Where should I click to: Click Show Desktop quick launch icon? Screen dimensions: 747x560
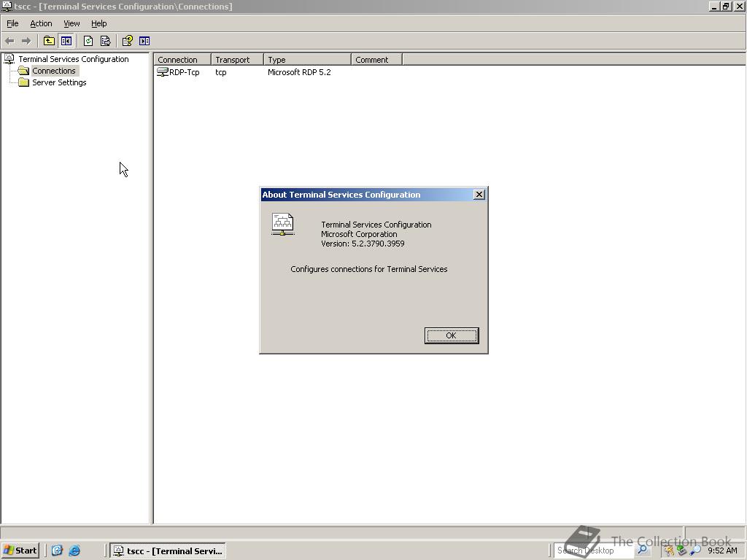point(57,551)
